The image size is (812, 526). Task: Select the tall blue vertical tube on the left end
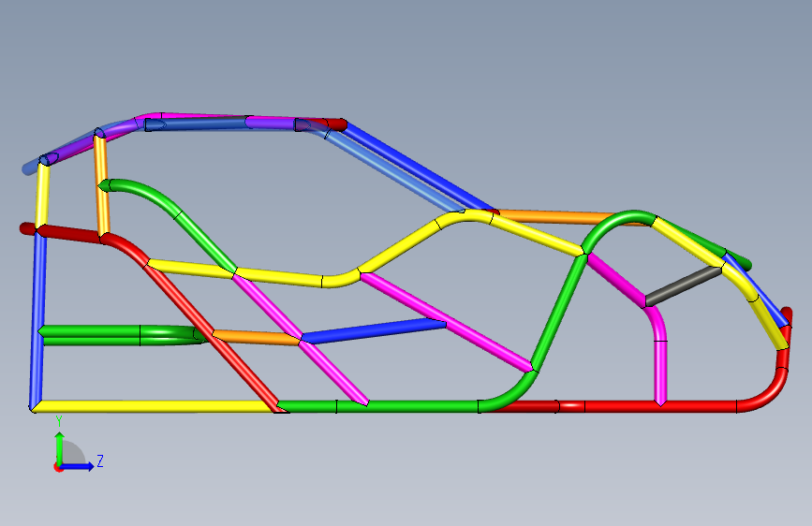(38, 320)
